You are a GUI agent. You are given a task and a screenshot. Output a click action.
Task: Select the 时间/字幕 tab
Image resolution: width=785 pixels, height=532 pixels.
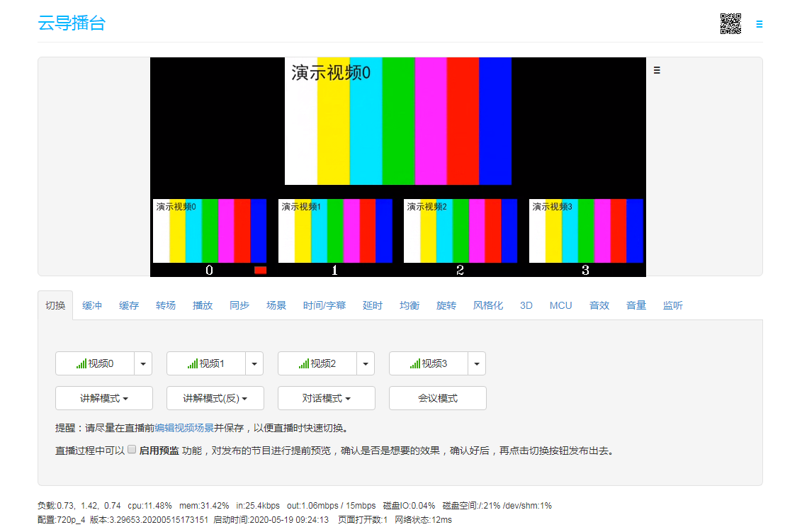pyautogui.click(x=324, y=305)
